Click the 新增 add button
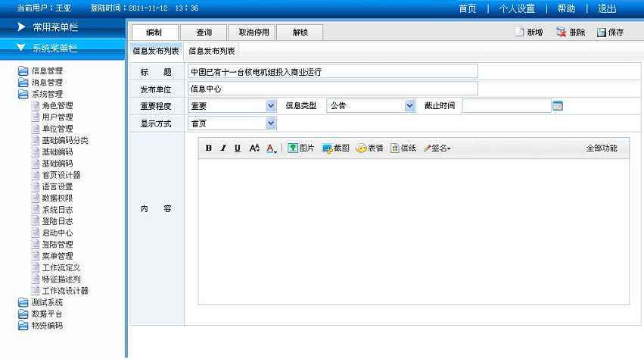The height and width of the screenshot is (359, 644). pyautogui.click(x=530, y=32)
